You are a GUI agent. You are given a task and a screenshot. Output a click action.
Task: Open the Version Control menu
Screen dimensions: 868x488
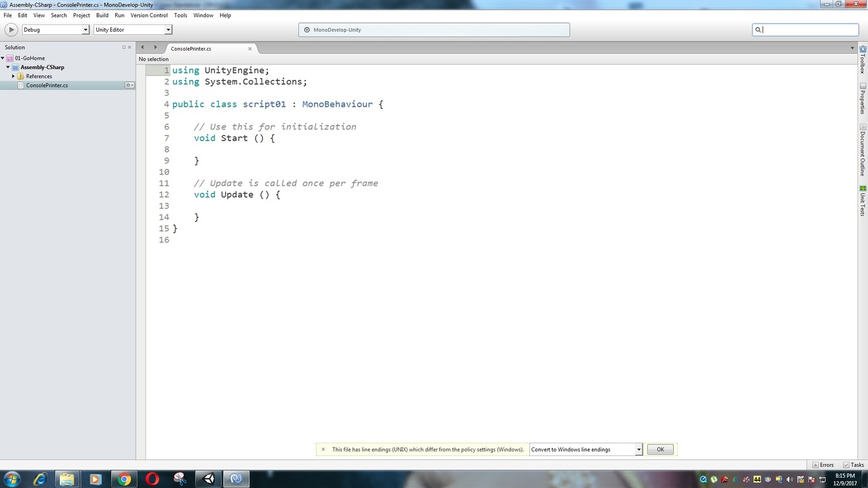tap(149, 15)
